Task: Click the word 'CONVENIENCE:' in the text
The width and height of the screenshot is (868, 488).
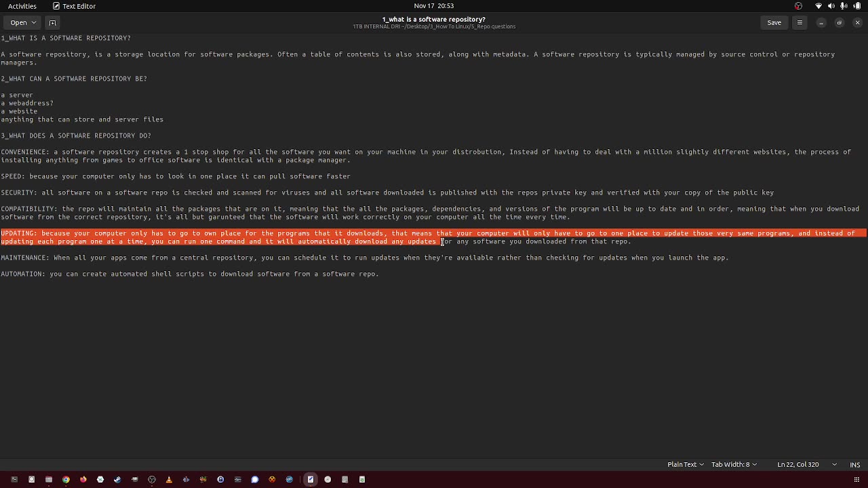Action: pos(25,152)
